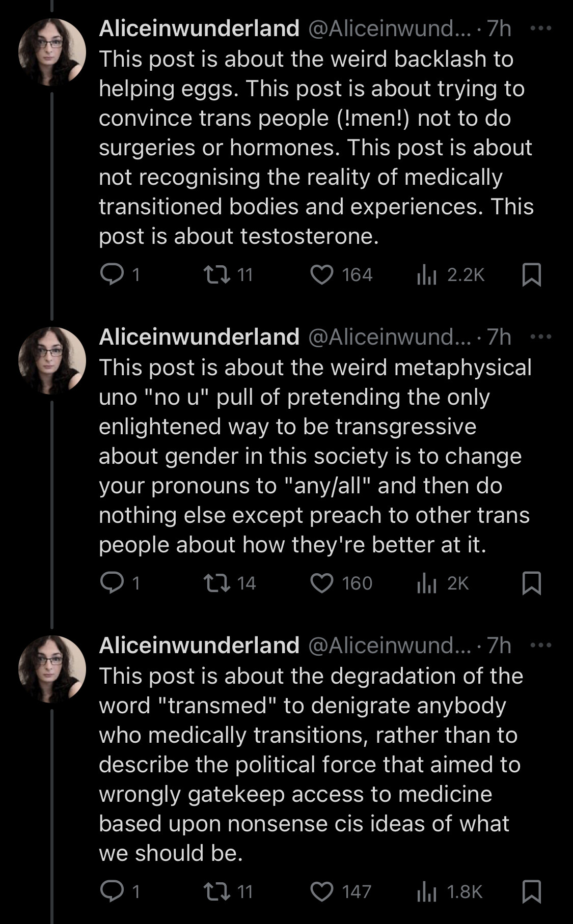View analytics showing 1.8K views

[425, 892]
